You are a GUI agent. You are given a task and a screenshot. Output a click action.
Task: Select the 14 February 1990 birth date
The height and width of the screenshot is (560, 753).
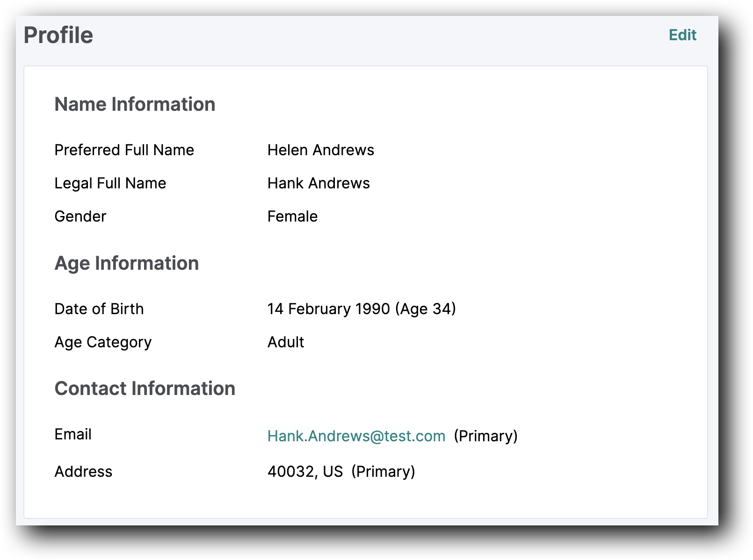point(328,309)
